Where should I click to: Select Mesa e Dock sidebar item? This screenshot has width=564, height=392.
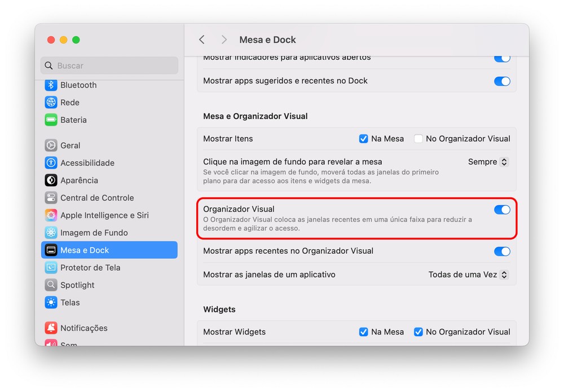coord(109,250)
